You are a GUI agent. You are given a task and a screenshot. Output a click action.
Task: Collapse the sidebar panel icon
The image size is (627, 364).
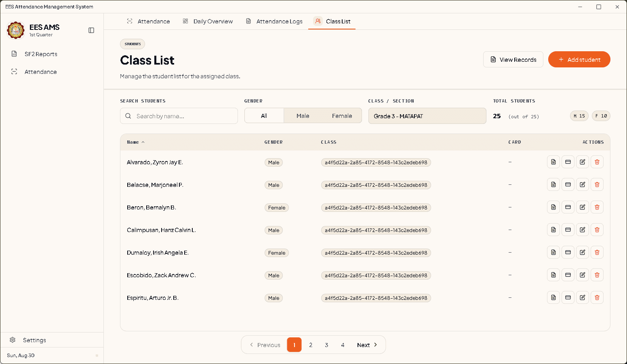(x=91, y=30)
